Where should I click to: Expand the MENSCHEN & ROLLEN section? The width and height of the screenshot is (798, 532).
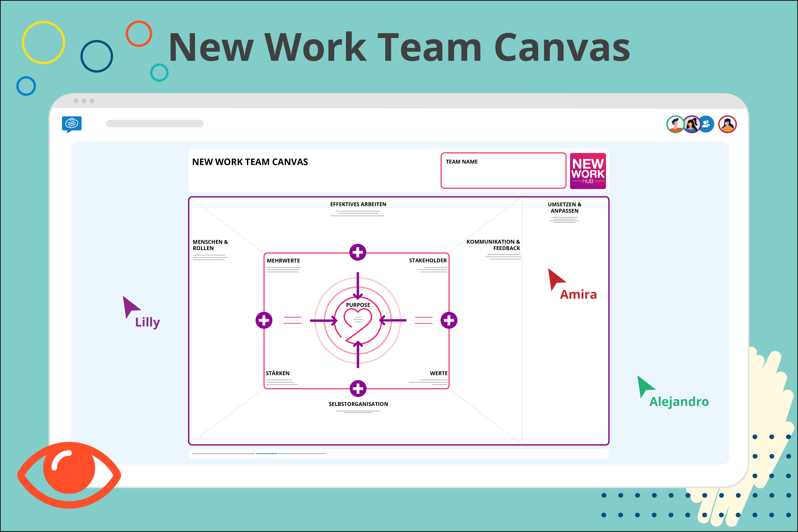[210, 245]
